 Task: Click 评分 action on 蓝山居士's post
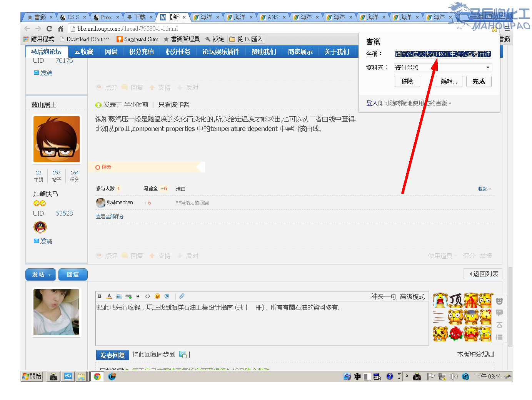tap(469, 256)
